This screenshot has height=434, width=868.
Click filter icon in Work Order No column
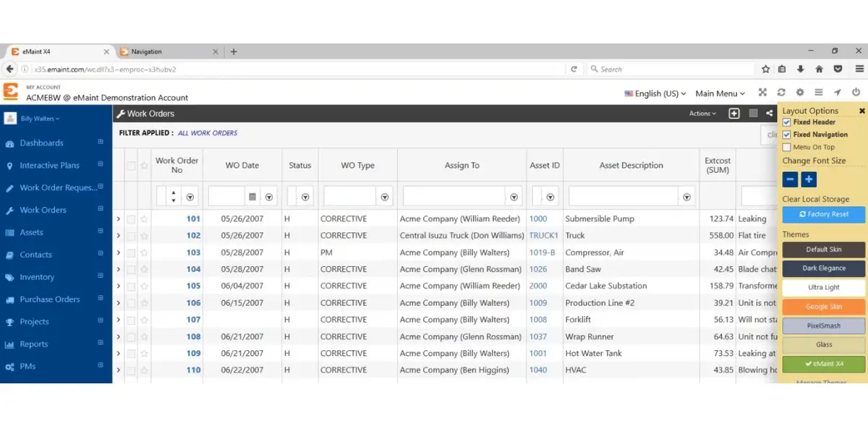(x=190, y=197)
